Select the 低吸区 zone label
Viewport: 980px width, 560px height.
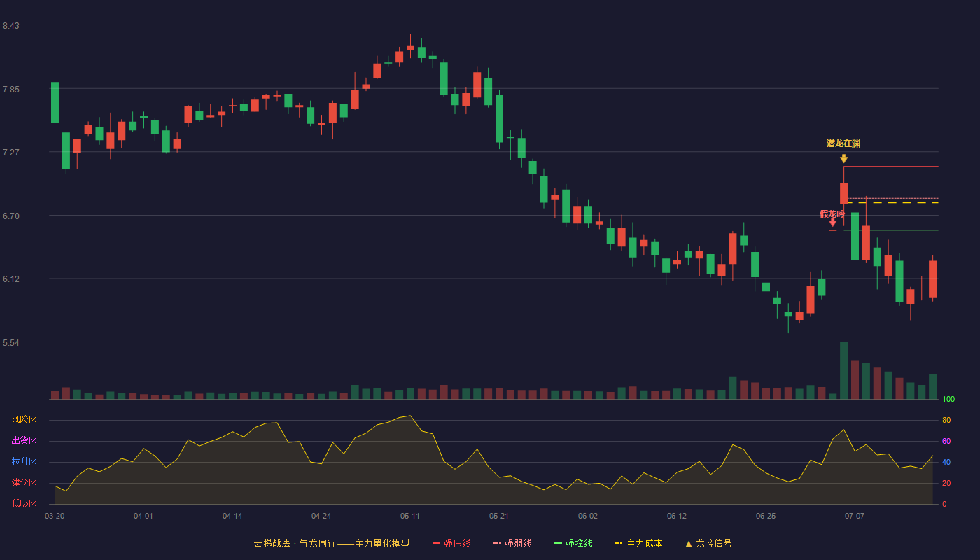(x=24, y=503)
